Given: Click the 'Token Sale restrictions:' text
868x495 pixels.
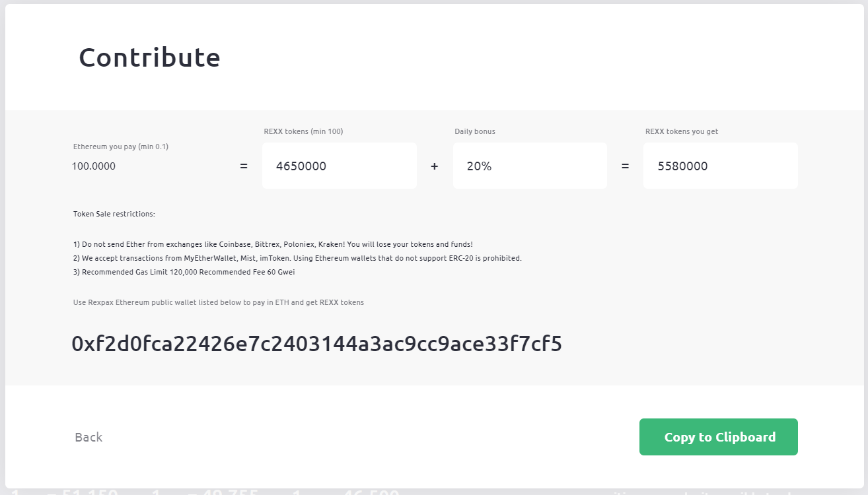Looking at the screenshot, I should tap(114, 214).
